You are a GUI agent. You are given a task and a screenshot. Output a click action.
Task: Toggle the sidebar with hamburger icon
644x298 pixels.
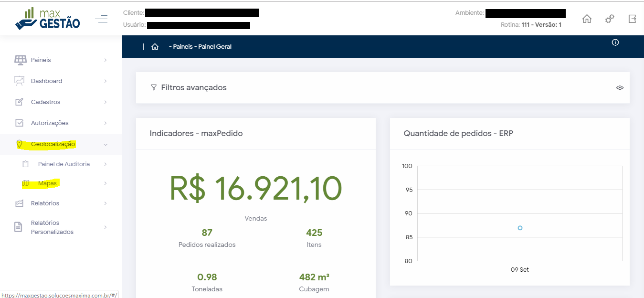coord(101,19)
